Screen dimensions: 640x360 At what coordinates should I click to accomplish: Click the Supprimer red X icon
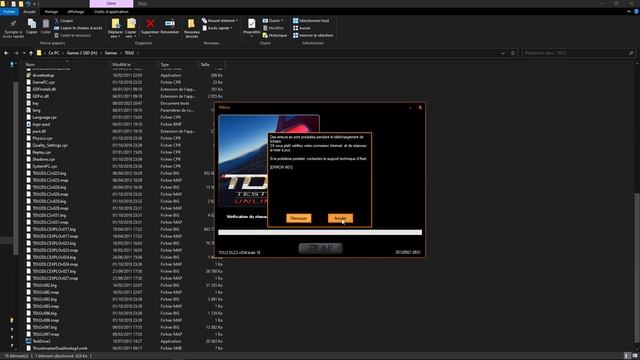[150, 24]
